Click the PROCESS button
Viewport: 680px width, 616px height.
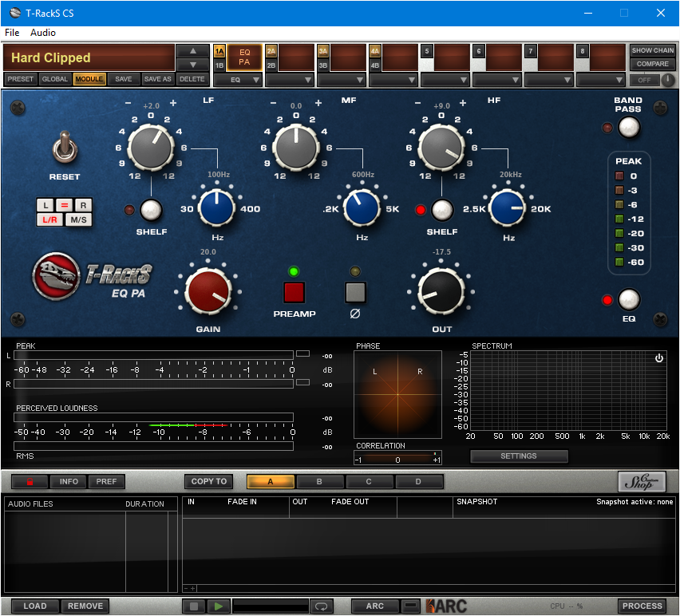tap(642, 606)
